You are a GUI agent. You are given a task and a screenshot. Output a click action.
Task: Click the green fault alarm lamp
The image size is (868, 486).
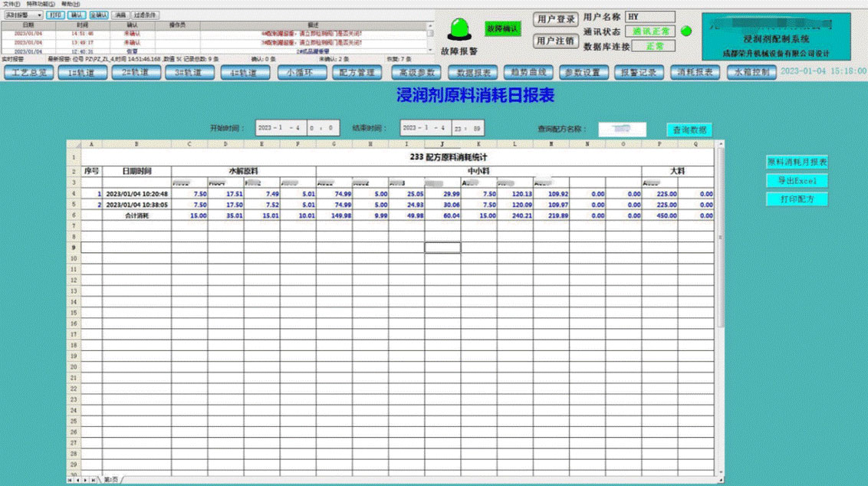(x=459, y=30)
